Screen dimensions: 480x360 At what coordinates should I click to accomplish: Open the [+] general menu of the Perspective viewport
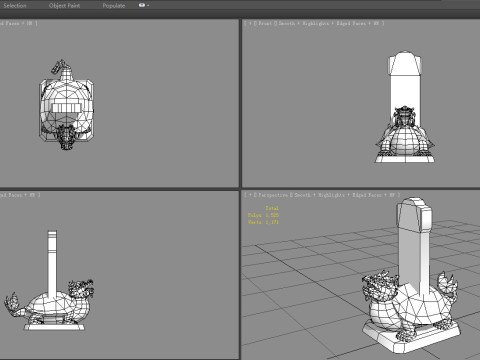tap(250, 195)
